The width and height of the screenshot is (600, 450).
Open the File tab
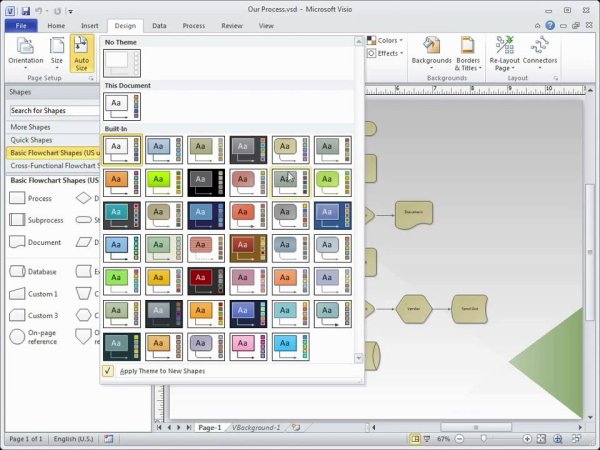click(x=21, y=26)
